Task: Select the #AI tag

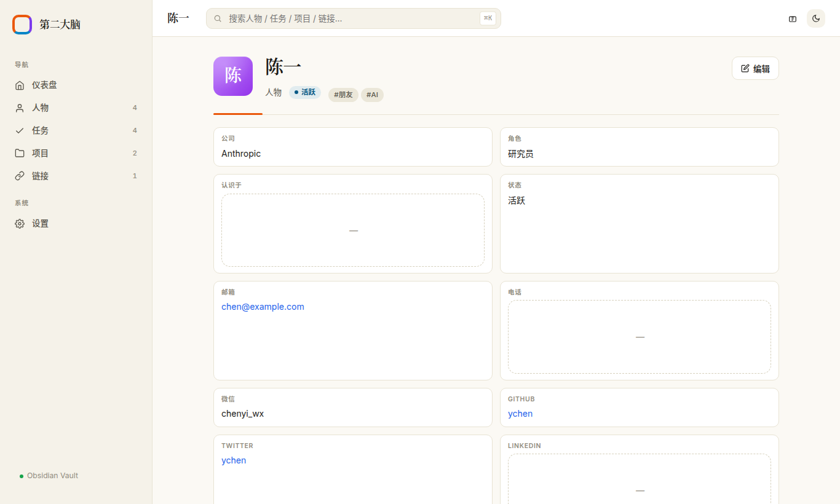Action: pos(372,95)
